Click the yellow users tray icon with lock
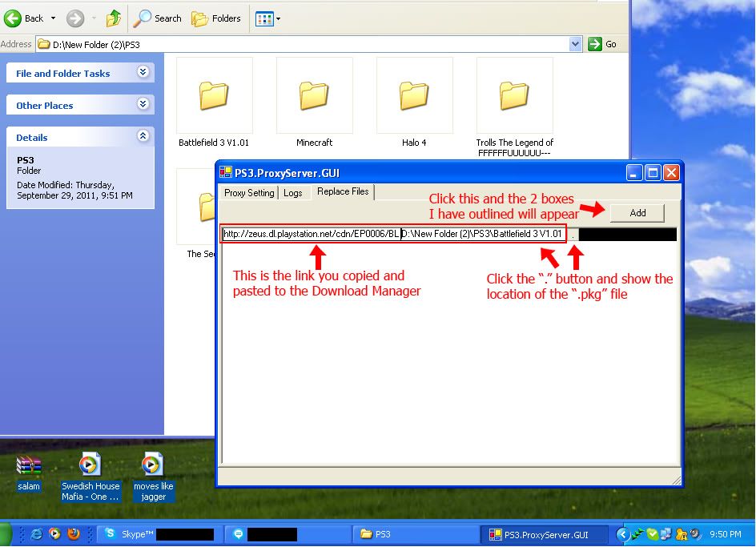Screen dimensions: 756x547 pyautogui.click(x=681, y=534)
